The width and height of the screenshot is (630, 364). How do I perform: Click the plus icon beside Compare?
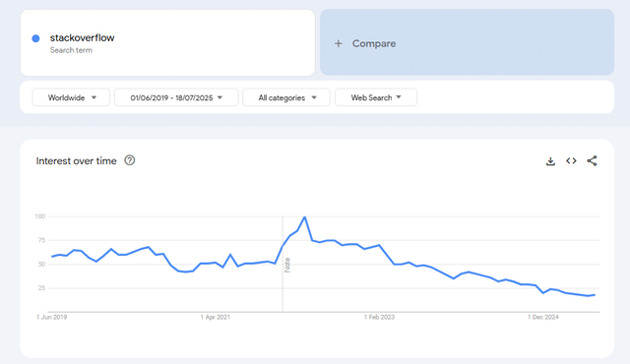pos(339,43)
